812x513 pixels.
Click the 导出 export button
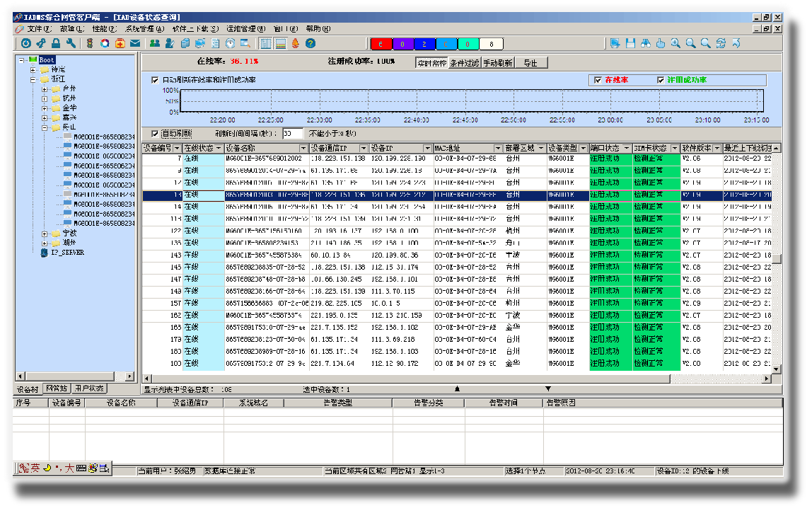pyautogui.click(x=530, y=63)
